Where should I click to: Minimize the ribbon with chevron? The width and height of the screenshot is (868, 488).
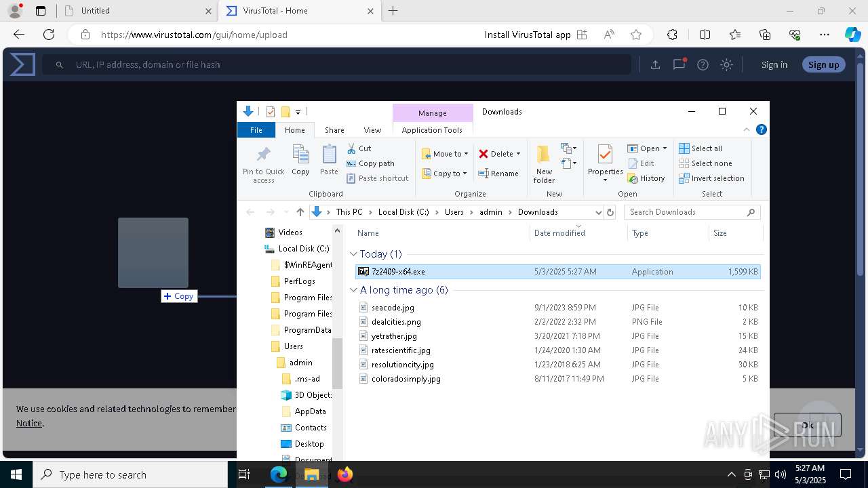click(x=747, y=129)
